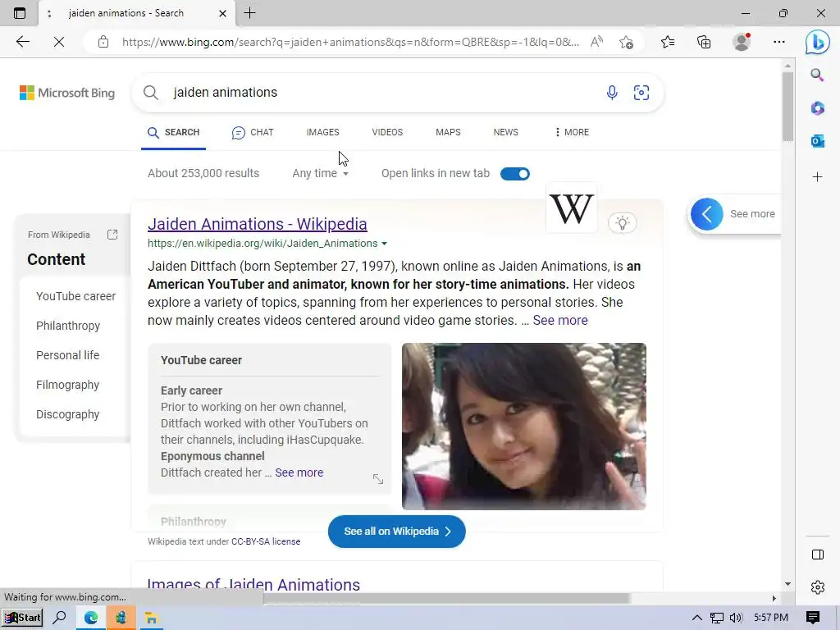The width and height of the screenshot is (840, 630).
Task: Show hidden system tray icons
Action: [x=696, y=618]
